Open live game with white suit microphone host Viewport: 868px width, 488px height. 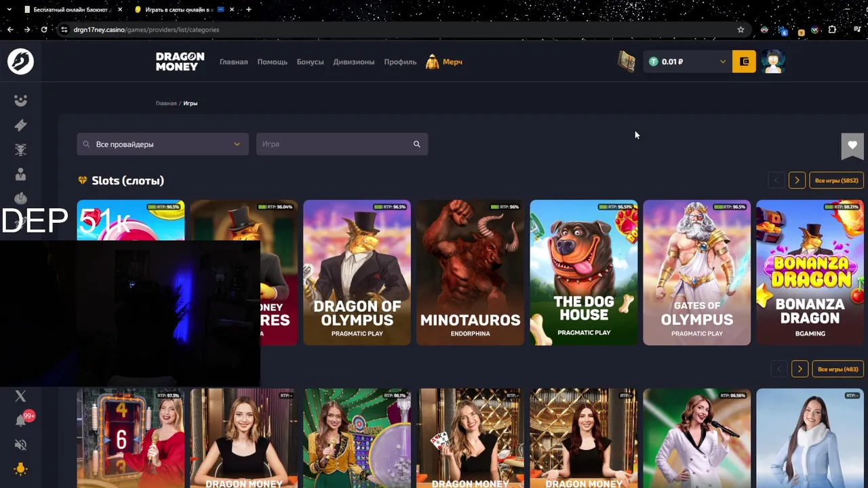[696, 438]
